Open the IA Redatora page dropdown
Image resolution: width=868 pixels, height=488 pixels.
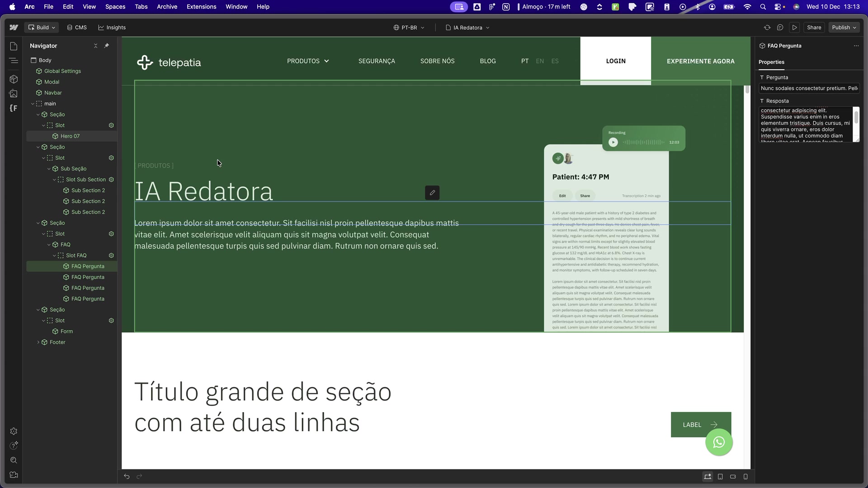tap(467, 28)
